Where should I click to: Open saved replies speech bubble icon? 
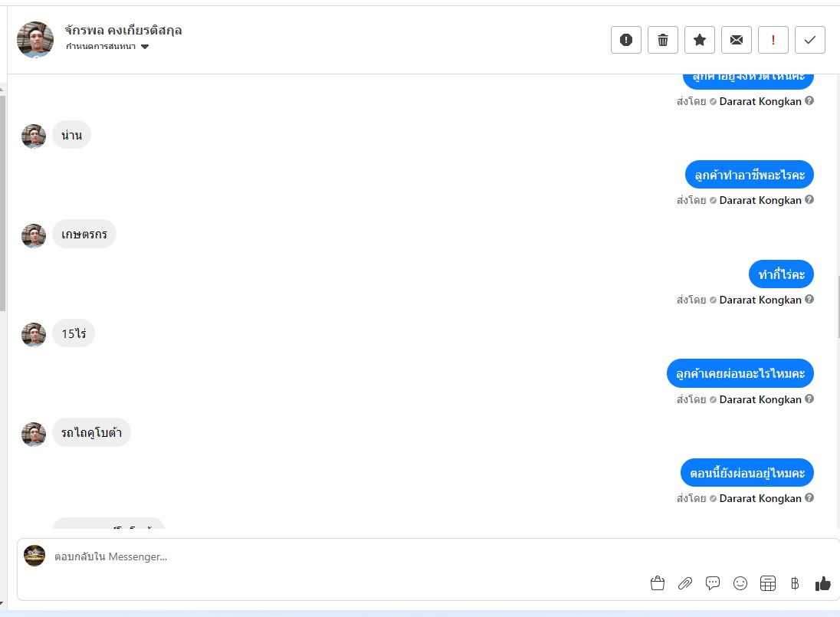tap(713, 583)
